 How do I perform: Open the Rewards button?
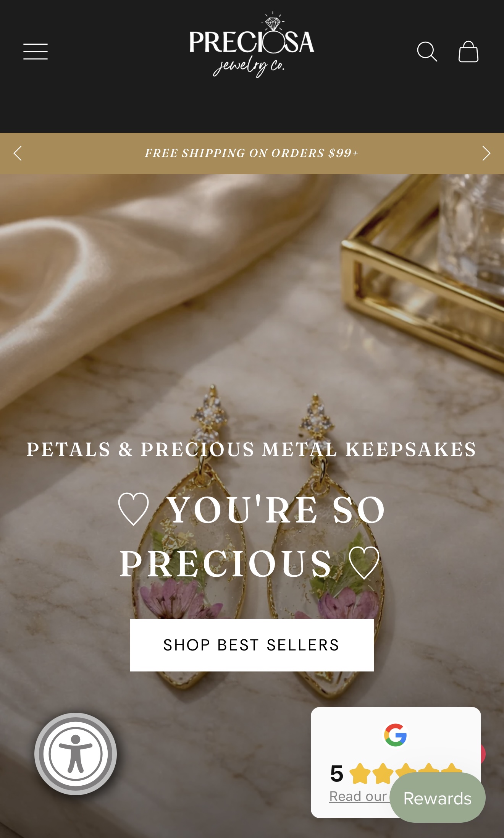(438, 798)
